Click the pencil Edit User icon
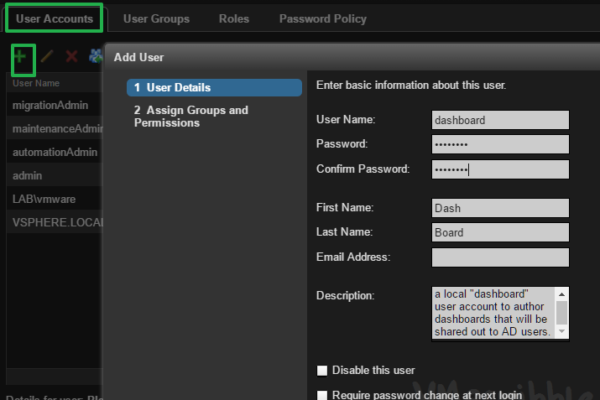 pyautogui.click(x=46, y=58)
